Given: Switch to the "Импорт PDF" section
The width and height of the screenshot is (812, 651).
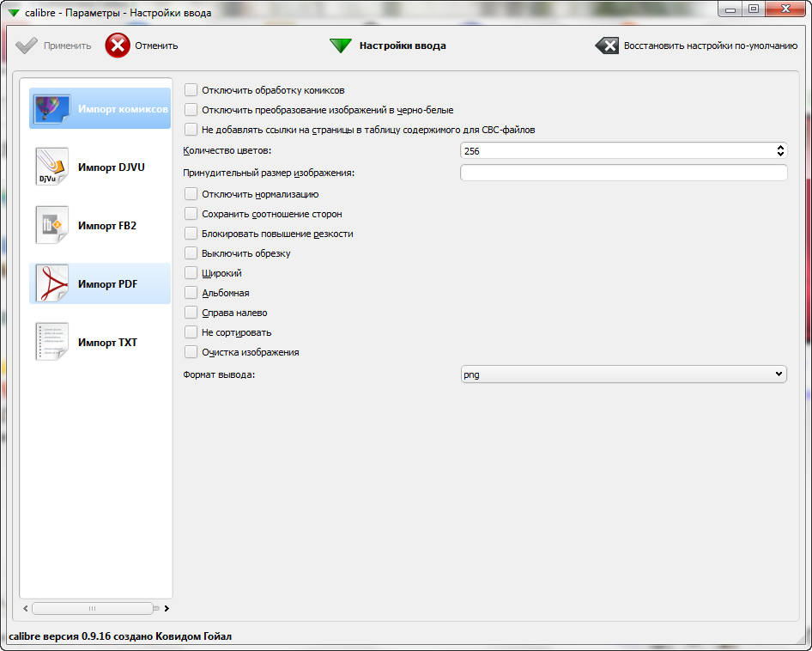Looking at the screenshot, I should click(107, 284).
